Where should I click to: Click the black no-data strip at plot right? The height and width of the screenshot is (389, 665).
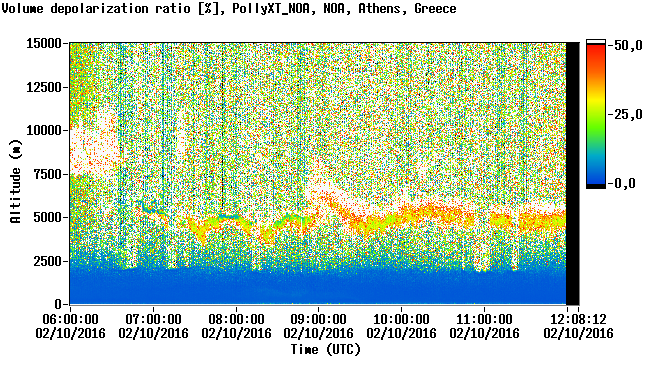click(573, 173)
